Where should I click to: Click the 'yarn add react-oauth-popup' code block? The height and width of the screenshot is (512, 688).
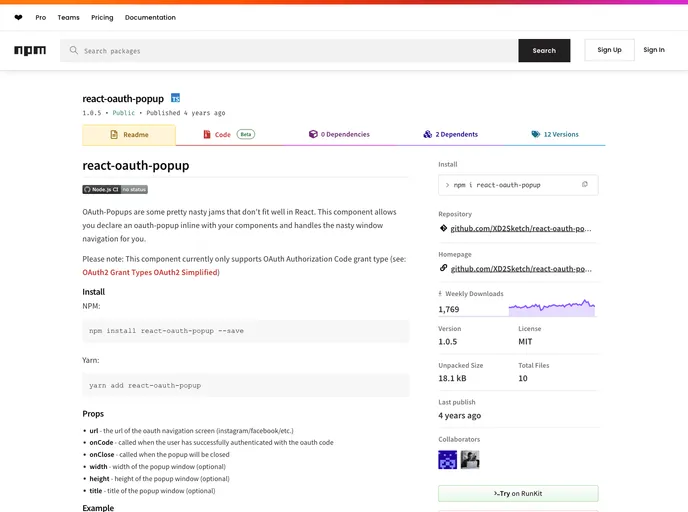pos(246,385)
